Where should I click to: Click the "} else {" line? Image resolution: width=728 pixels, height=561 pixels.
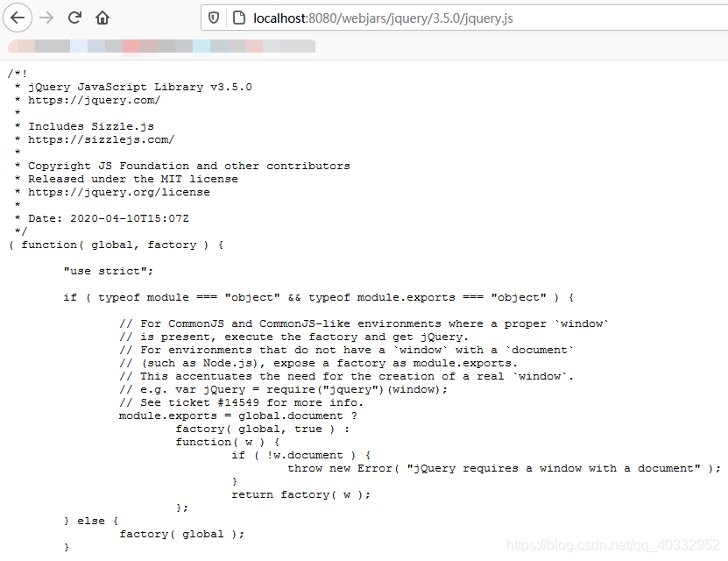(91, 521)
